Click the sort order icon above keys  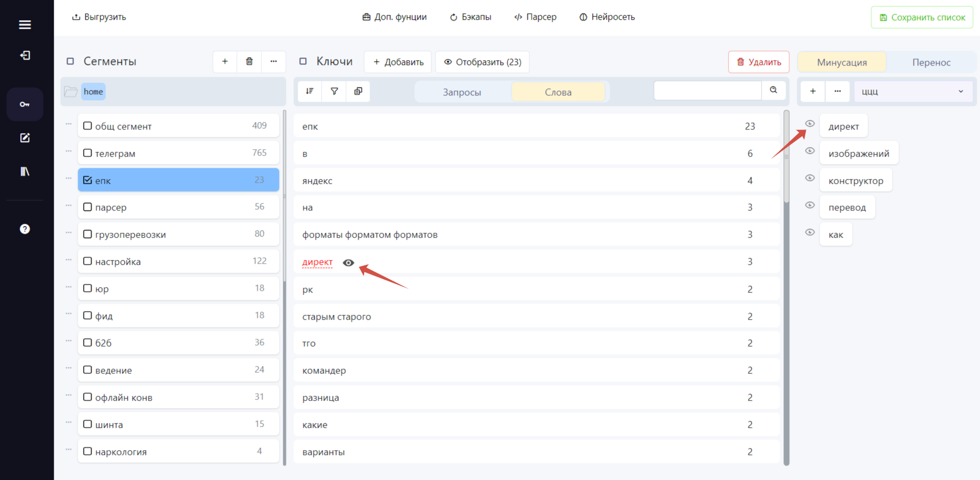310,91
